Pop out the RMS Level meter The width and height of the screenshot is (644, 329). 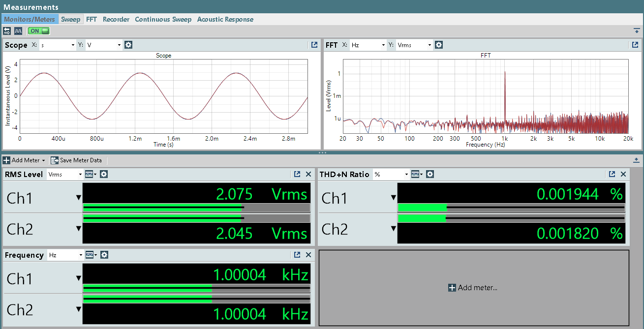click(x=297, y=174)
